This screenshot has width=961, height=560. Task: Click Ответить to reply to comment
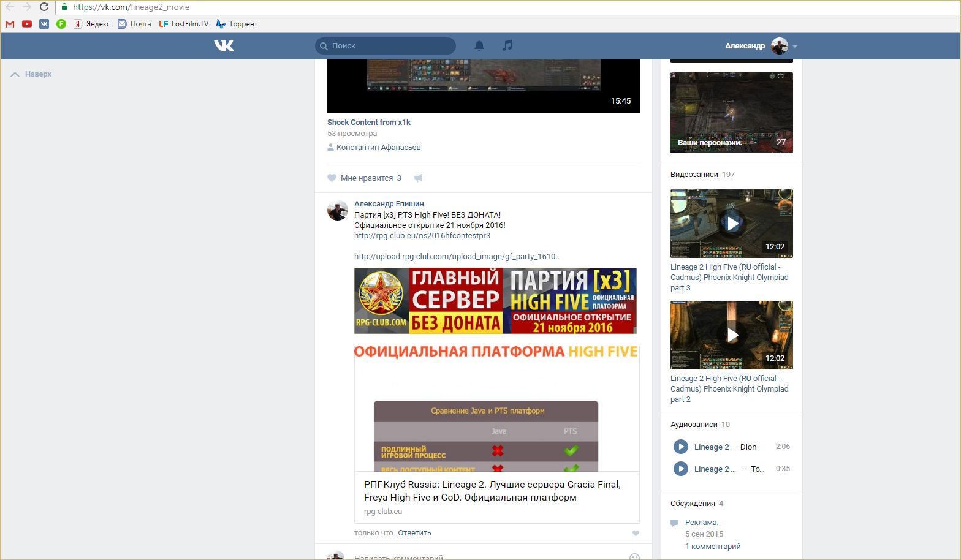pos(414,533)
